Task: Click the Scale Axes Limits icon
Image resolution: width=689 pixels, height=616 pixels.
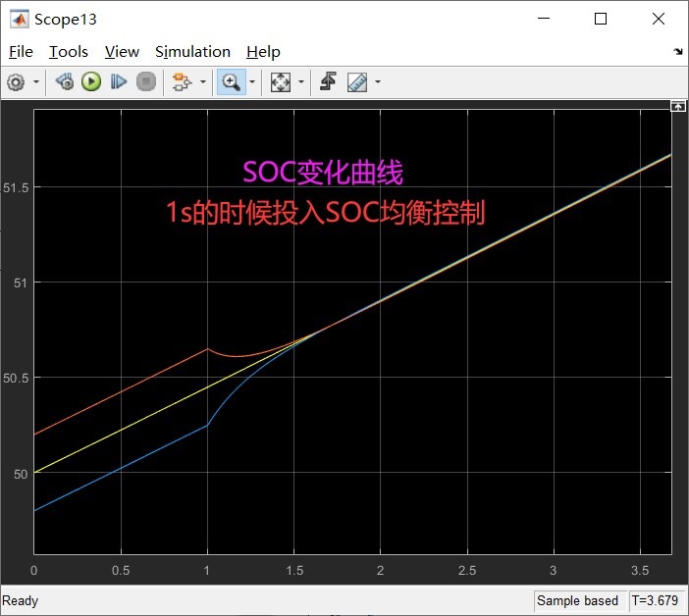Action: point(280,81)
